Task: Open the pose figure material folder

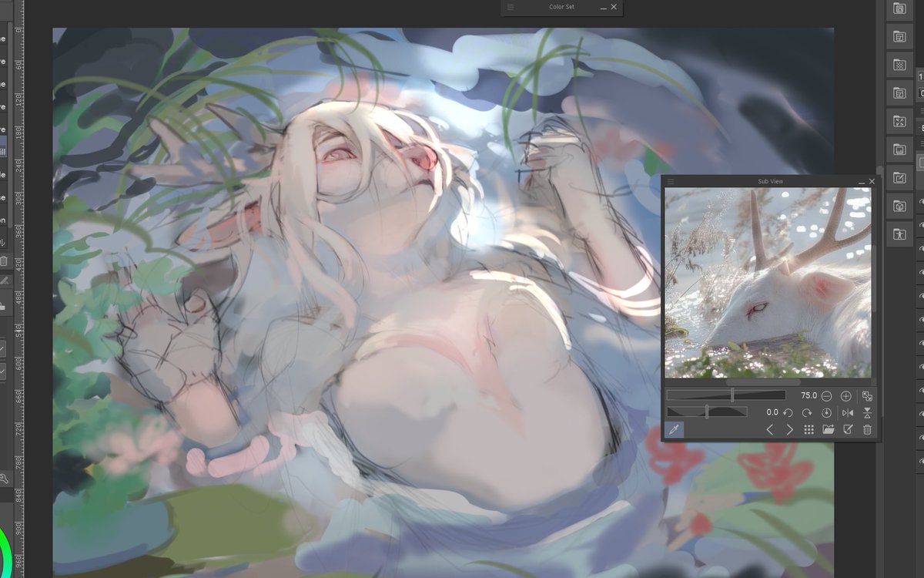Action: point(899,234)
